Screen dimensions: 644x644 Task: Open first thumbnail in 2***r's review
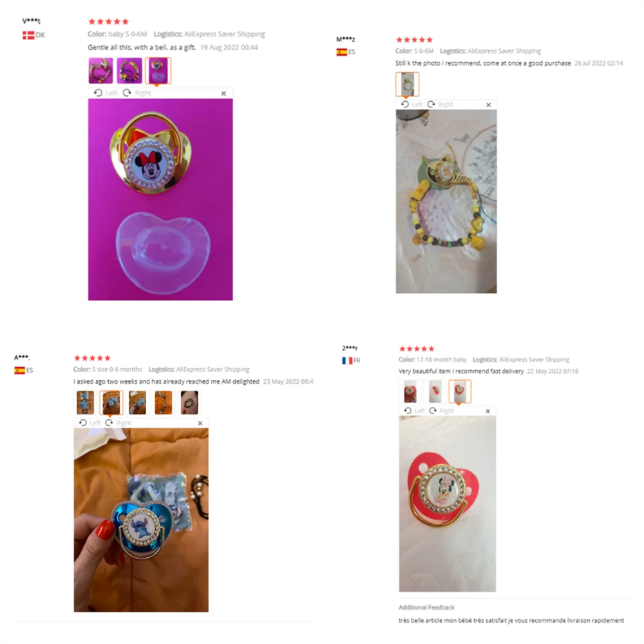click(410, 391)
